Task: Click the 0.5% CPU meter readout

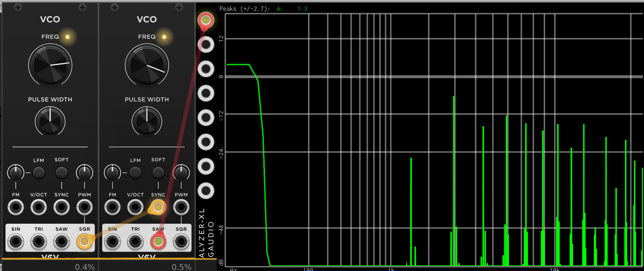Action: [182, 267]
